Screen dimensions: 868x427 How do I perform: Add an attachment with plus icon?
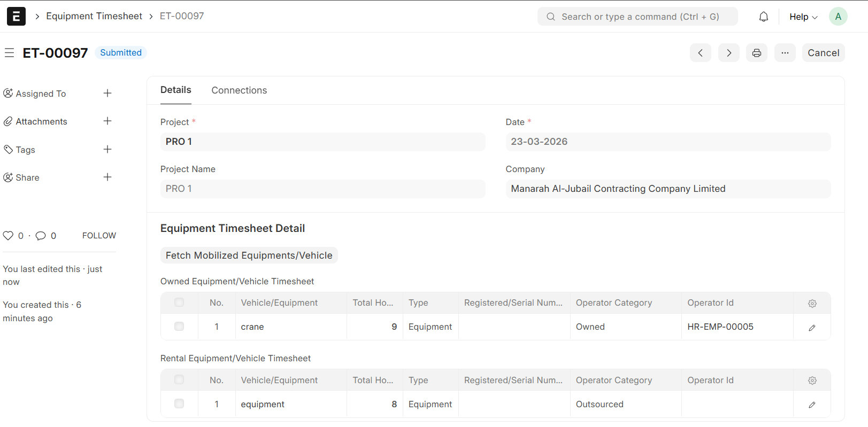point(107,121)
